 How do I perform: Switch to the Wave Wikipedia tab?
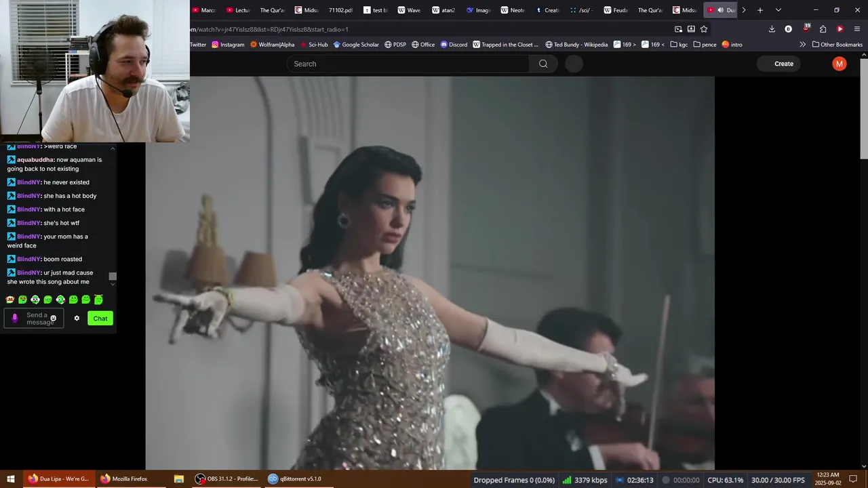[409, 10]
